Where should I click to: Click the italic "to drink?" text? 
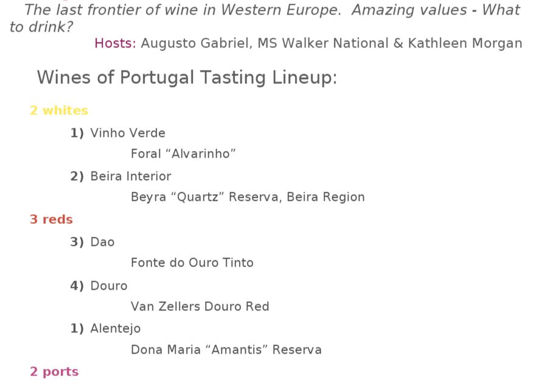(41, 27)
